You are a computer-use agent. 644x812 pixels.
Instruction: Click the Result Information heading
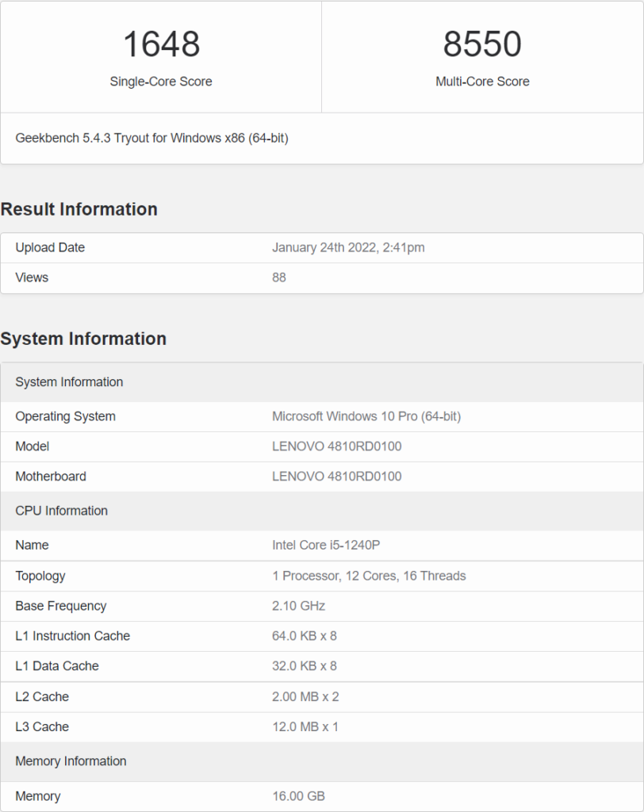(x=79, y=209)
